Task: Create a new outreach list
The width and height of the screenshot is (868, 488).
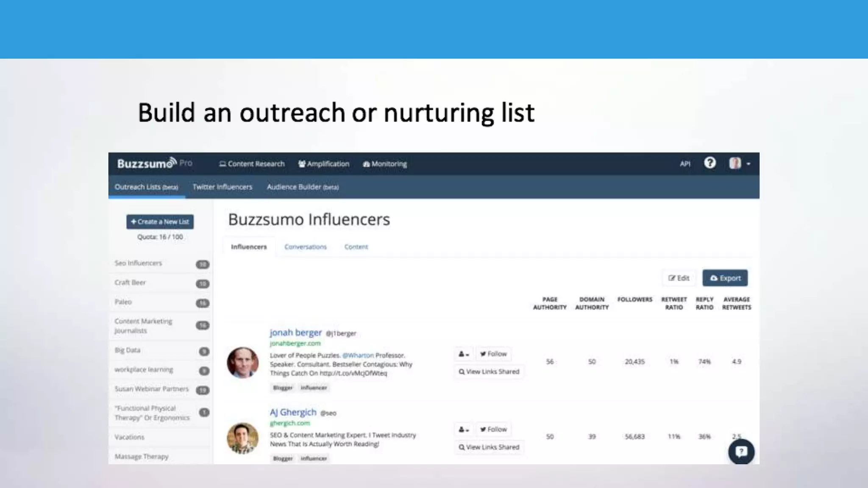Action: click(160, 222)
